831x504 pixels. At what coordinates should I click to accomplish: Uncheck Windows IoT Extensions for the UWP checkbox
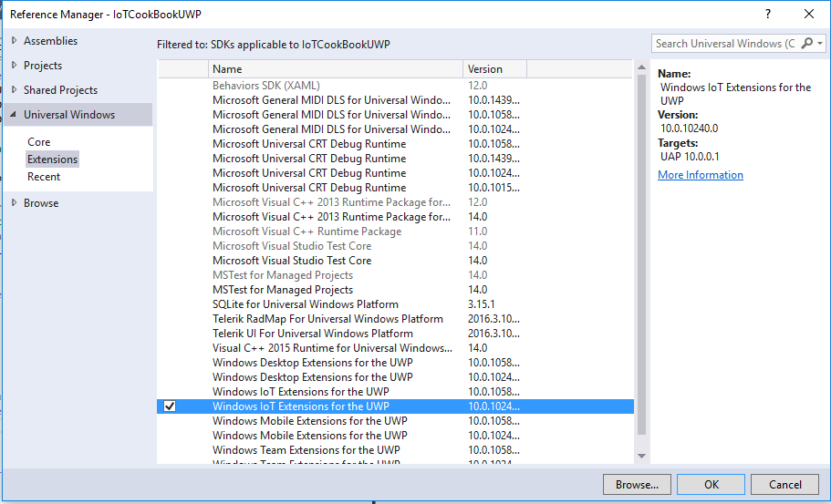[170, 406]
